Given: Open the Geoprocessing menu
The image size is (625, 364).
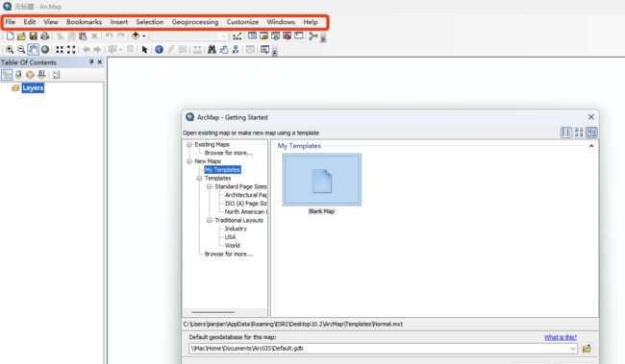Looking at the screenshot, I should 195,22.
